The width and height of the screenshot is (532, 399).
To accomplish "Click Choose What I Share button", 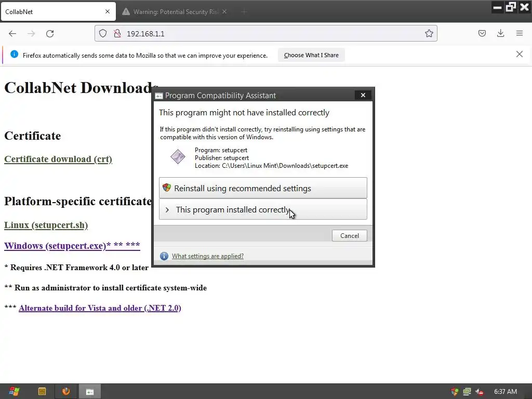I will (x=311, y=55).
